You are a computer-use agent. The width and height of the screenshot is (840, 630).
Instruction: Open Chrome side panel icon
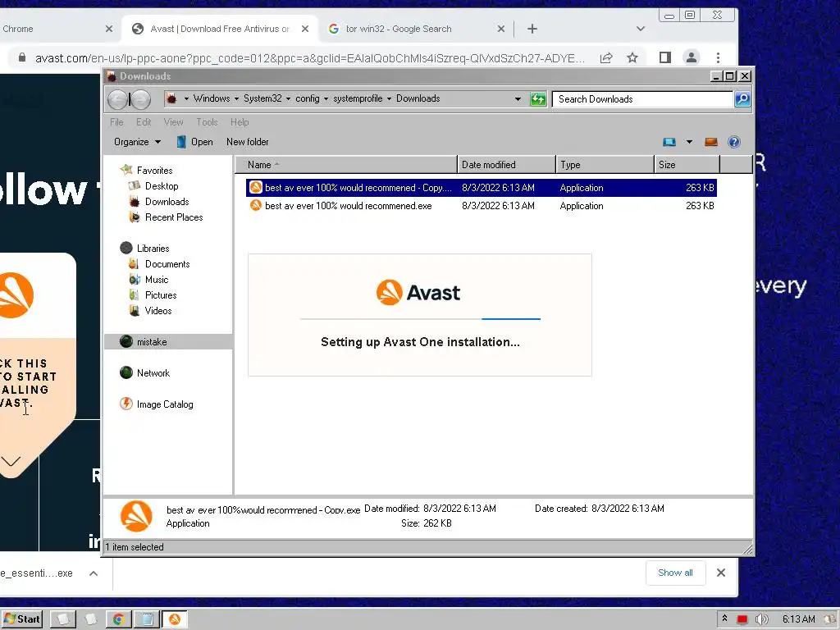point(664,57)
